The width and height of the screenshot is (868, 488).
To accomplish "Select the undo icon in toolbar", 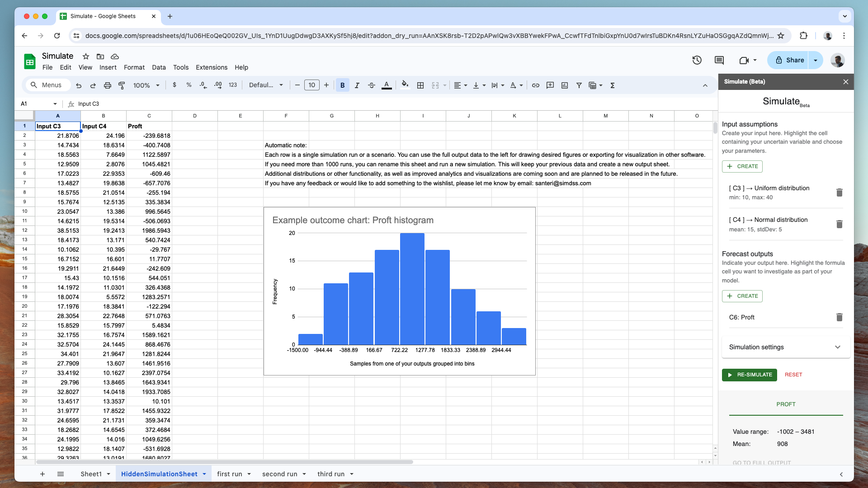I will [x=78, y=85].
